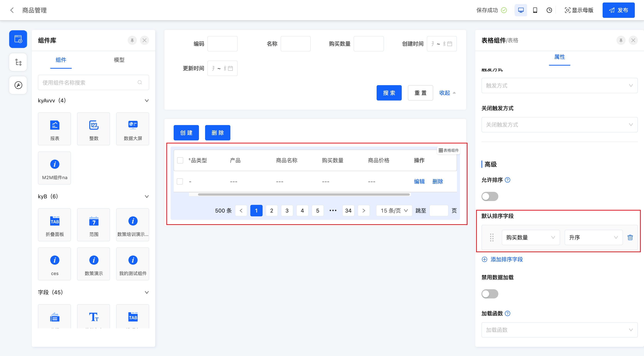Collapse the kyB (6) group
This screenshot has width=644, height=356.
(147, 196)
